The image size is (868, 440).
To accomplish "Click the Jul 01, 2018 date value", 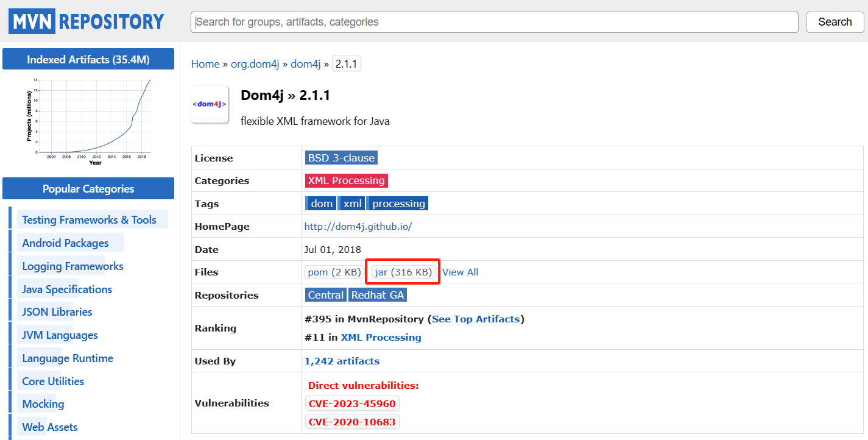I will click(333, 249).
